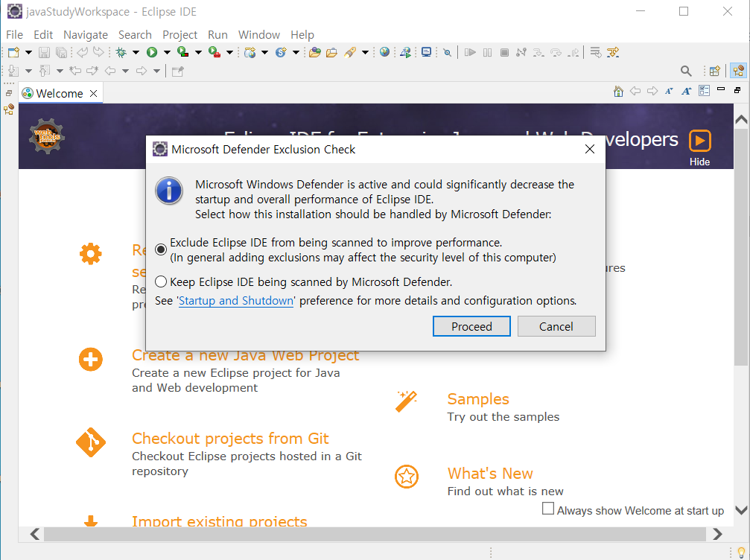Minimize the Welcome view

point(721,89)
